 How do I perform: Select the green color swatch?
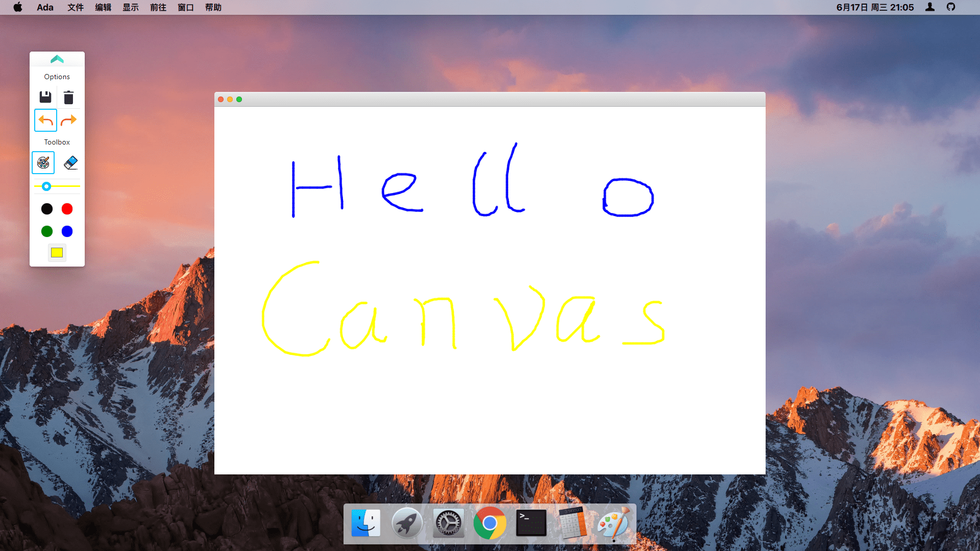(x=46, y=231)
